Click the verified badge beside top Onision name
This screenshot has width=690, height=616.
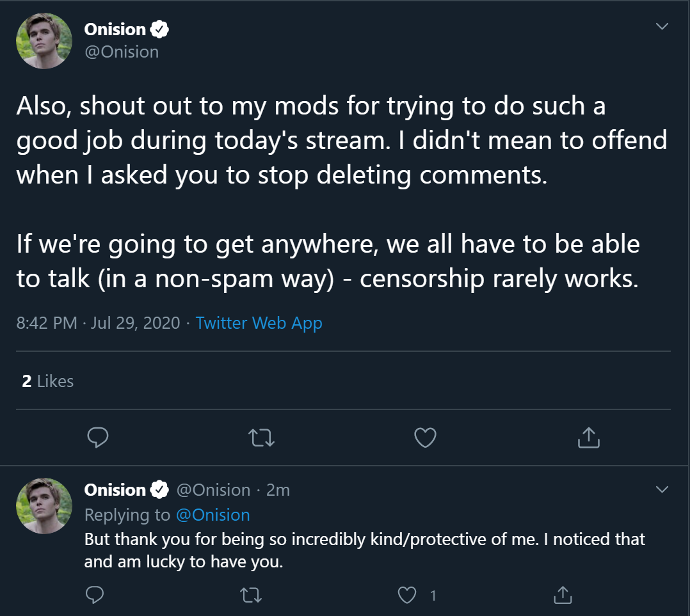[159, 29]
